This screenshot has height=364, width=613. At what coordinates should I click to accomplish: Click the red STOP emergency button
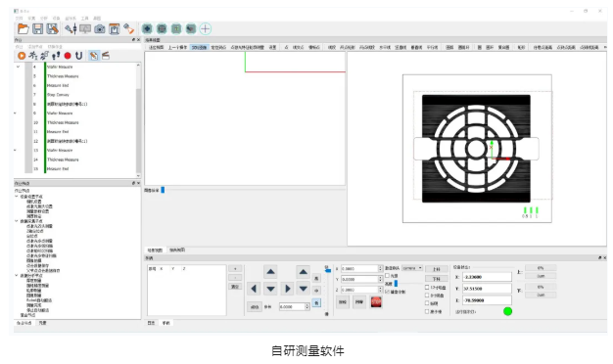coord(376,302)
